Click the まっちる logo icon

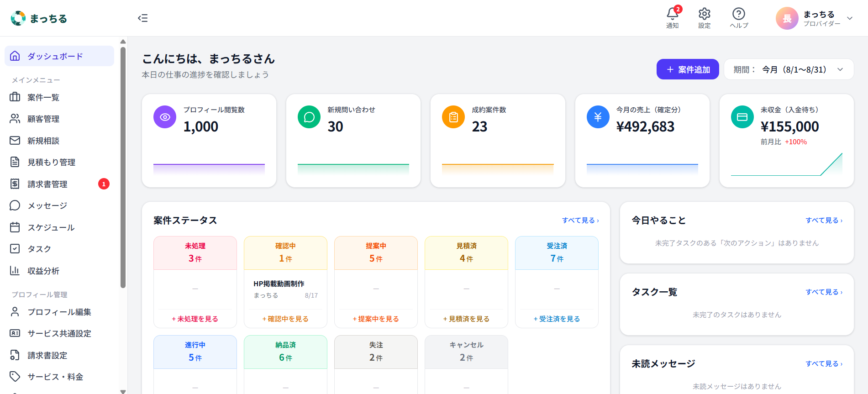tap(18, 18)
